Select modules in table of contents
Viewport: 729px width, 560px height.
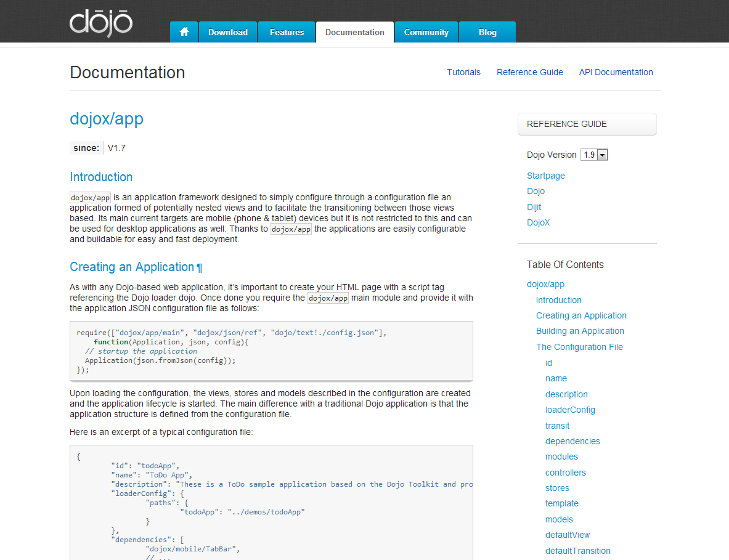[561, 457]
